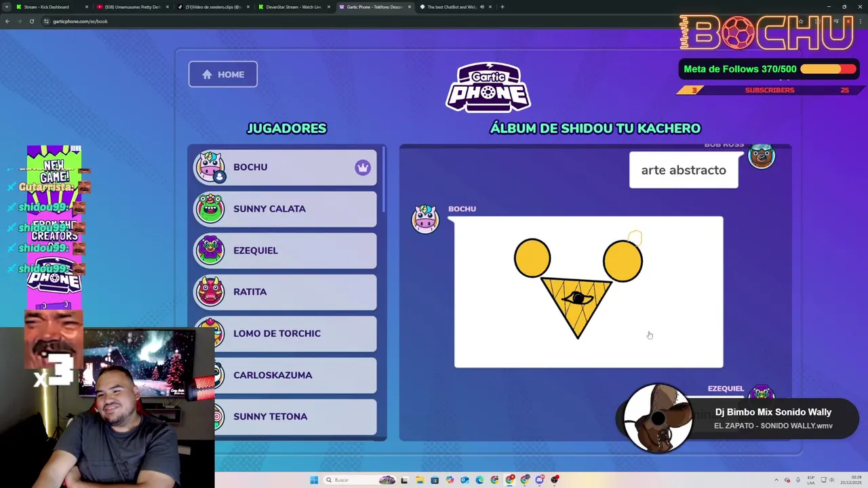Click the 'arte abstracto' speech bubble
This screenshot has width=868, height=488.
[x=684, y=170]
